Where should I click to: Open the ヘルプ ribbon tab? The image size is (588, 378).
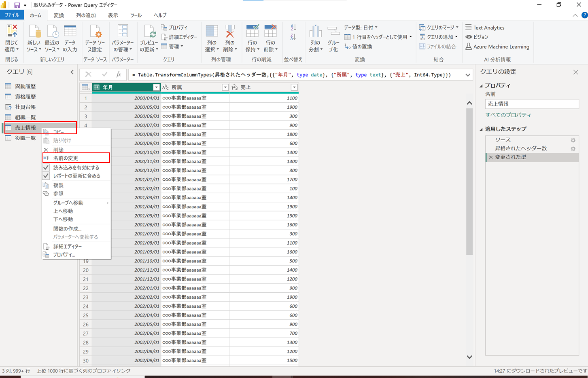[x=160, y=15]
